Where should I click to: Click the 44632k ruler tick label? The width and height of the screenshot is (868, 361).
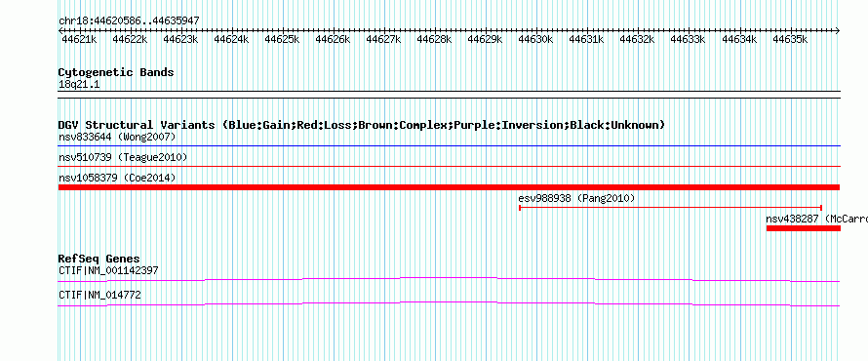click(x=637, y=40)
